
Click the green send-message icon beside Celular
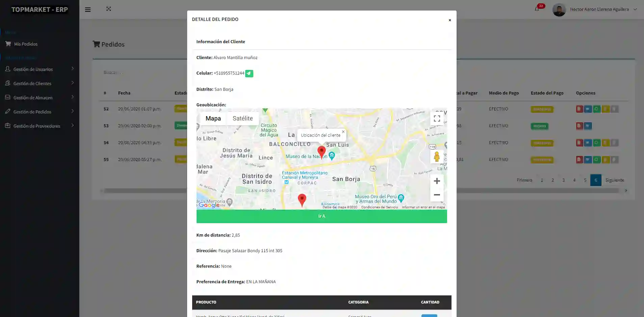click(249, 73)
